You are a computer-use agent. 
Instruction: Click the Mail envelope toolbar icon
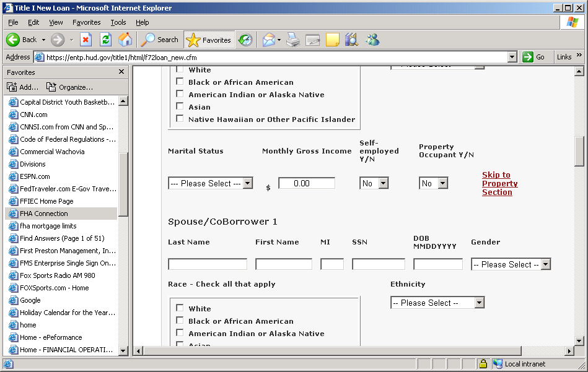coord(268,40)
